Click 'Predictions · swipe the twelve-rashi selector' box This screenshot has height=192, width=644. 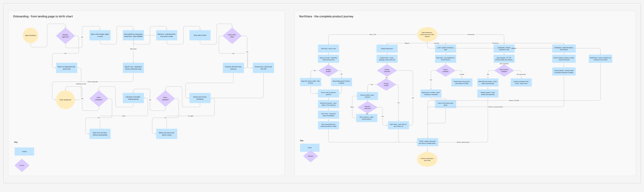(564, 49)
